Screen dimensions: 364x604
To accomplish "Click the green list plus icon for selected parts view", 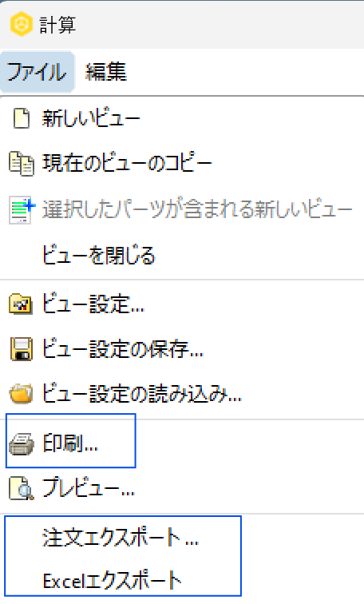I will point(22,210).
